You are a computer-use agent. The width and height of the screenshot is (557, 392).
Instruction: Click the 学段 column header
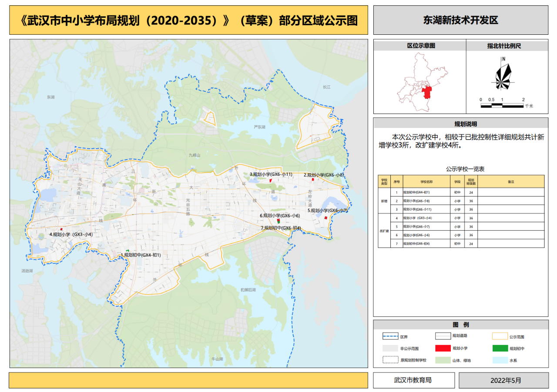pyautogui.click(x=457, y=181)
